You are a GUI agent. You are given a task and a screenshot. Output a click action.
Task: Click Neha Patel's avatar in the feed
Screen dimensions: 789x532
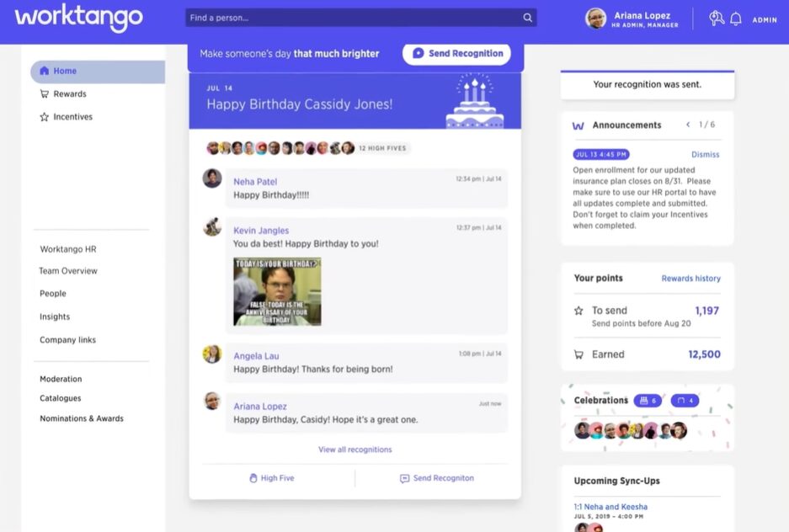coord(212,178)
